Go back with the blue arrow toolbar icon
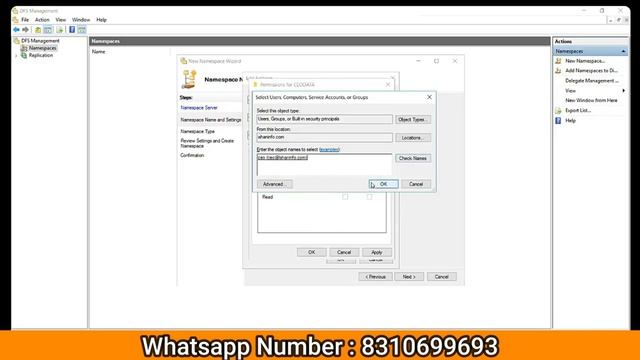The width and height of the screenshot is (640, 360). [x=16, y=30]
